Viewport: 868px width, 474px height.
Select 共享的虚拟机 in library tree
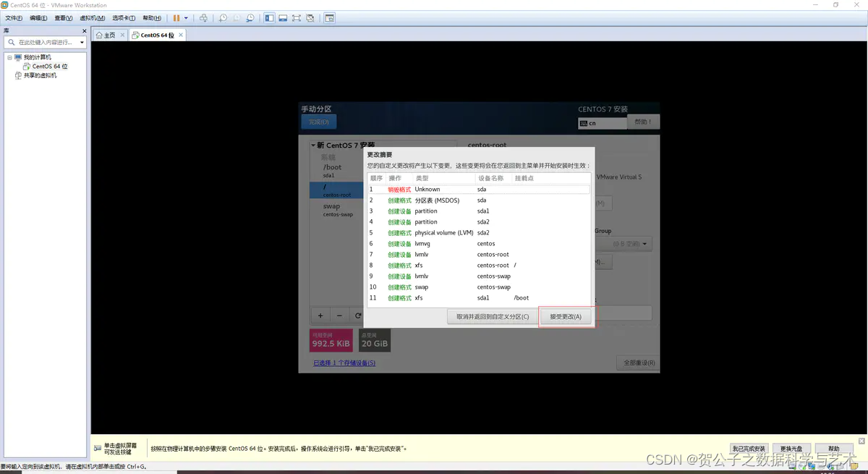35,75
